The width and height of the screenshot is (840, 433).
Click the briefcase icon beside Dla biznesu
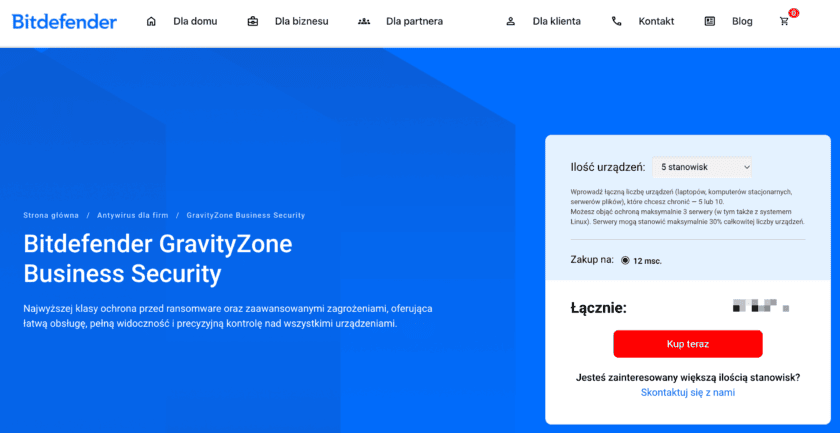pos(252,21)
